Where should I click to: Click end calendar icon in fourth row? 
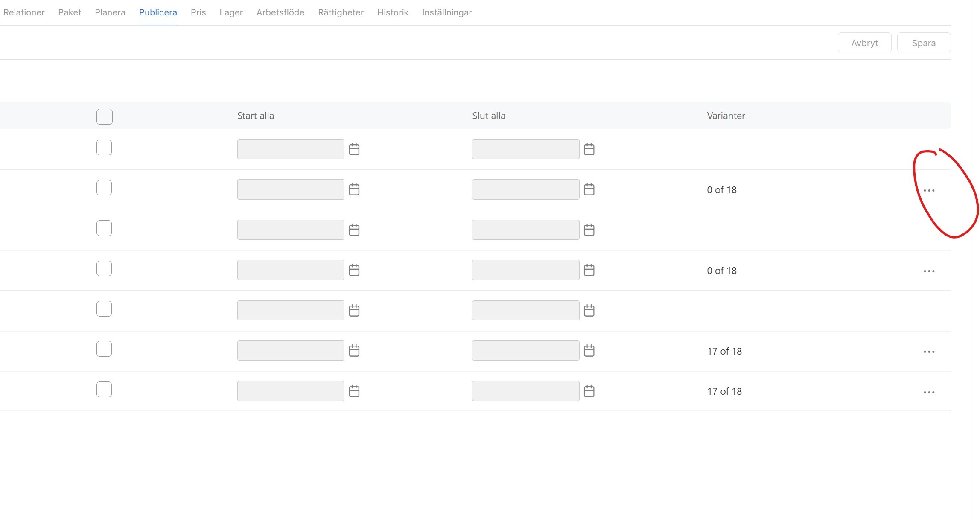(589, 270)
